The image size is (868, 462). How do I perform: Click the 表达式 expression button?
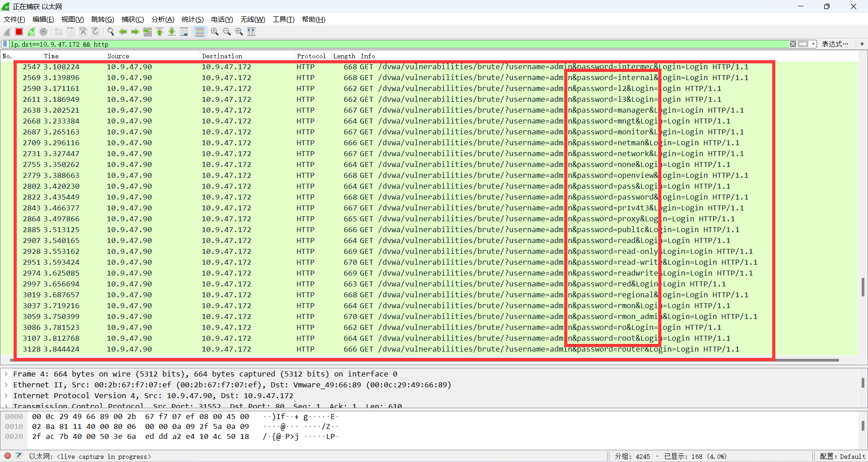point(835,44)
